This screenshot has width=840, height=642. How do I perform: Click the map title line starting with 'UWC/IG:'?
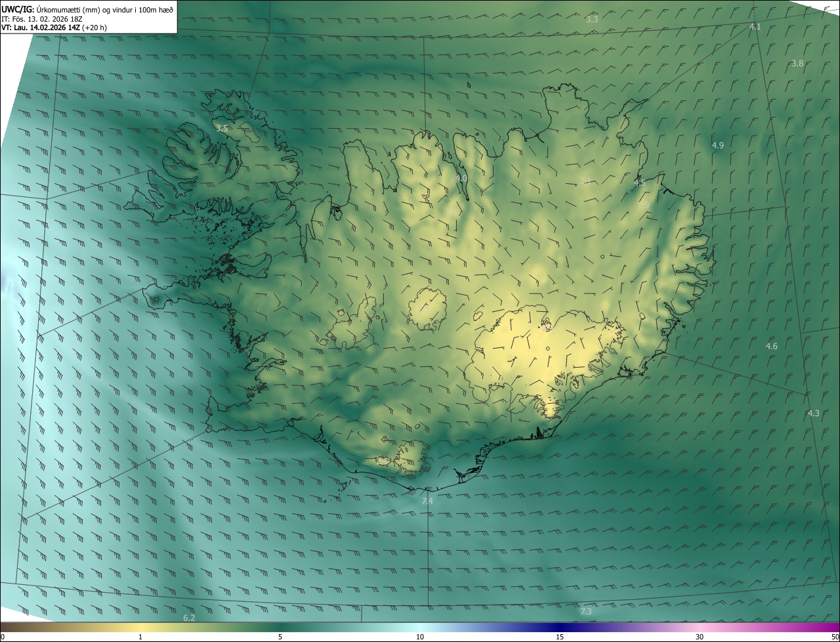[x=87, y=9]
